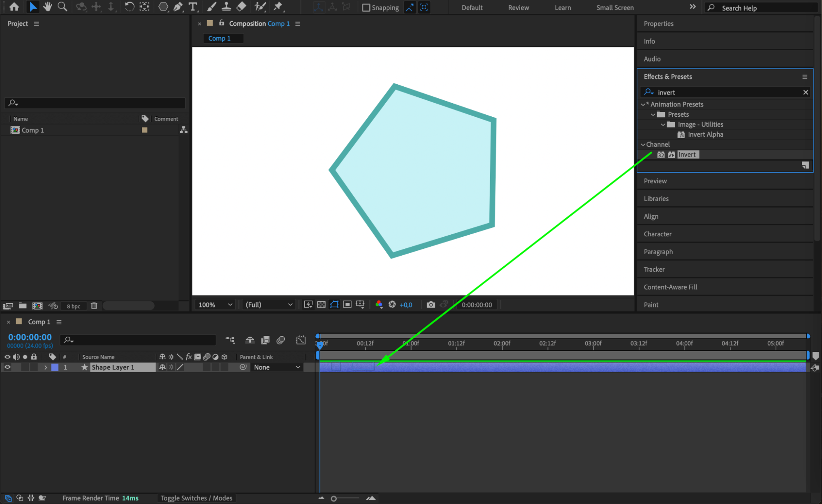Switch to the Review workspace
822x504 pixels.
pyautogui.click(x=518, y=7)
